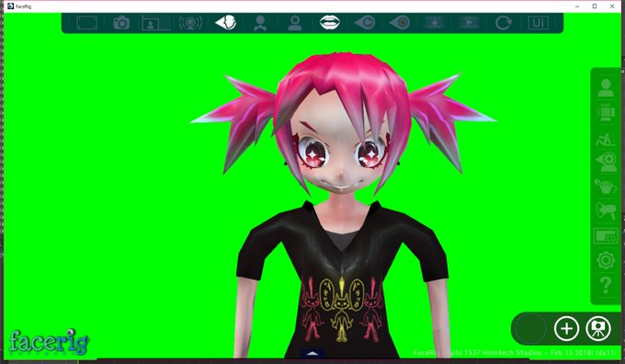Toggle the fullscreen frame icon

click(87, 23)
